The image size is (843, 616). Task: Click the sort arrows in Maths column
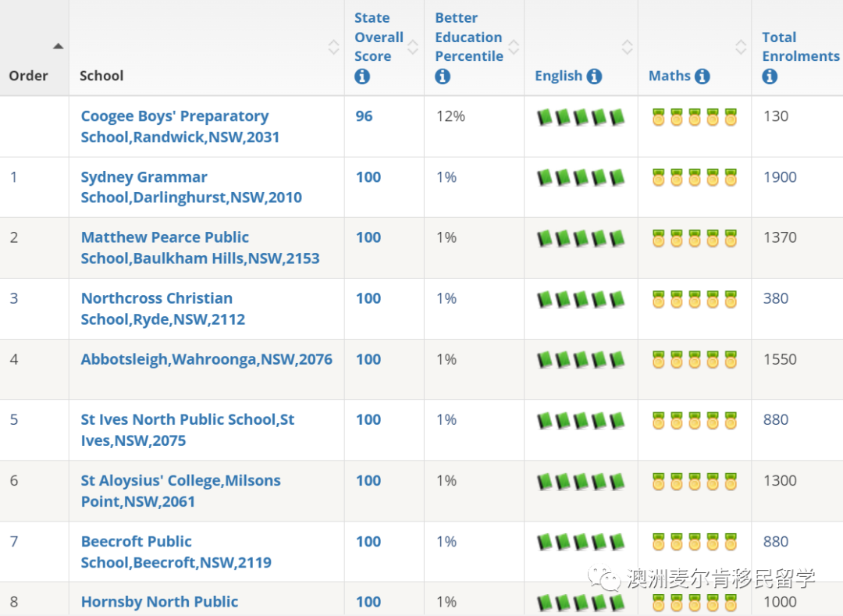741,48
